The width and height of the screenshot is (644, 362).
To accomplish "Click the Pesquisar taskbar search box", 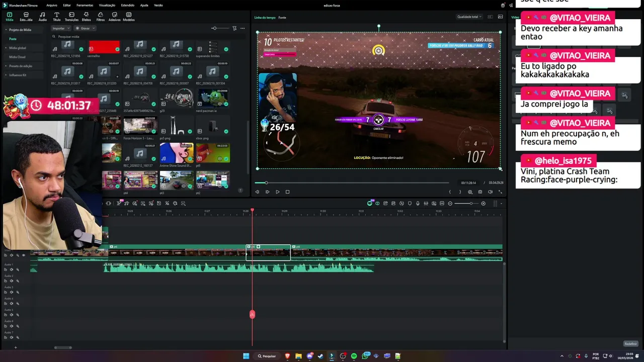I will click(267, 356).
